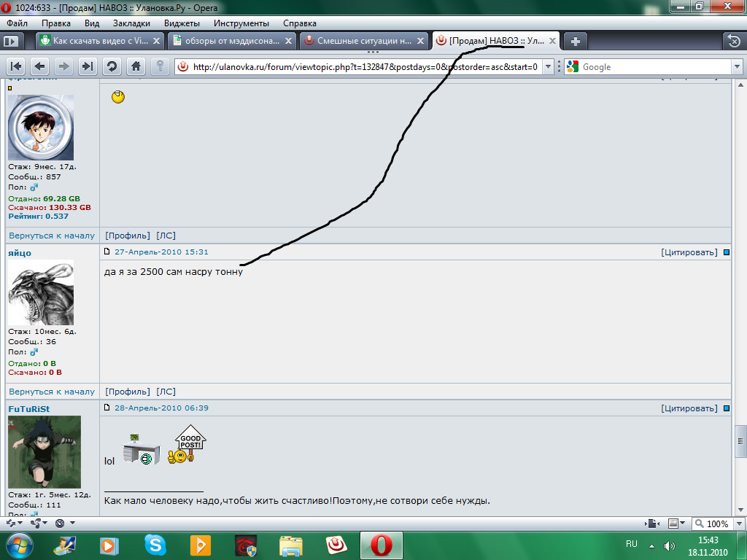This screenshot has width=747, height=560.
Task: Click ЛС under яйцо's post
Action: click(x=166, y=392)
